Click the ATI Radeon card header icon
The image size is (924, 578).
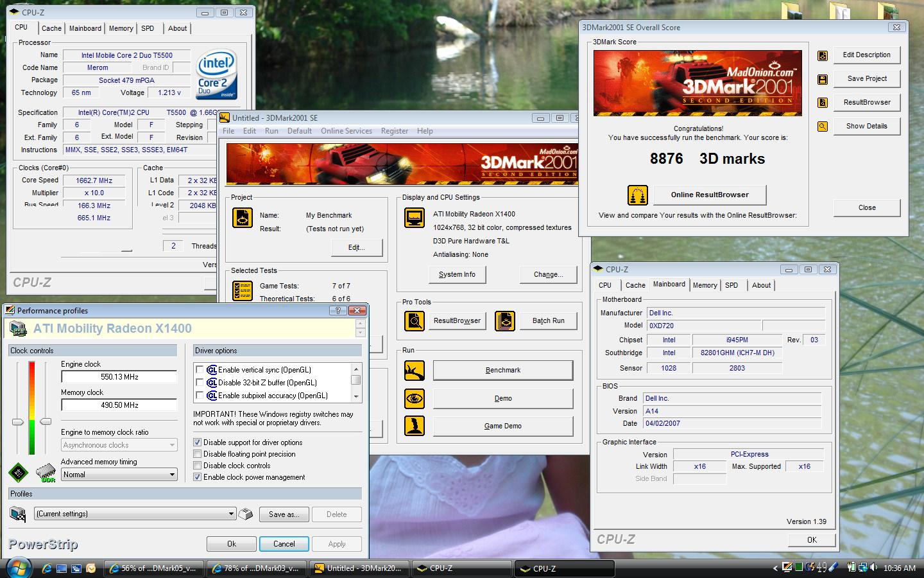(17, 329)
